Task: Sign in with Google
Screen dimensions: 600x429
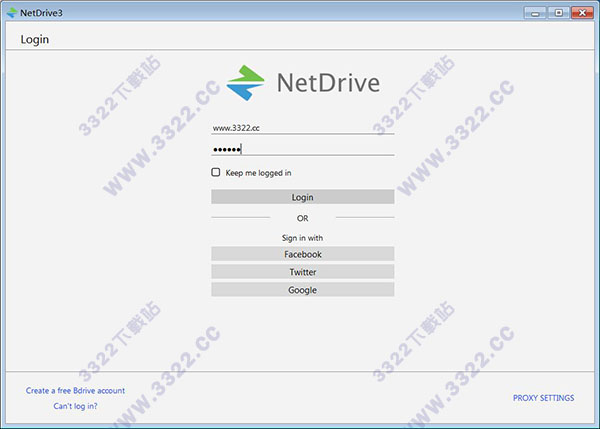Action: coord(303,290)
